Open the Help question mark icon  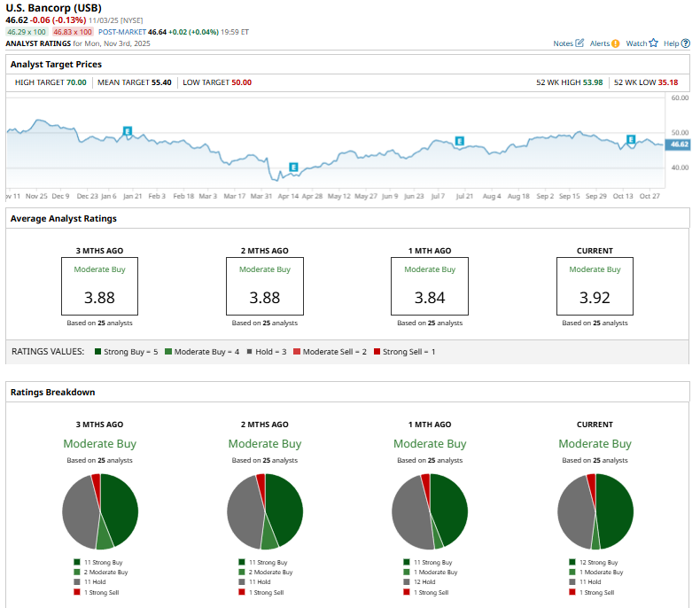[x=687, y=43]
